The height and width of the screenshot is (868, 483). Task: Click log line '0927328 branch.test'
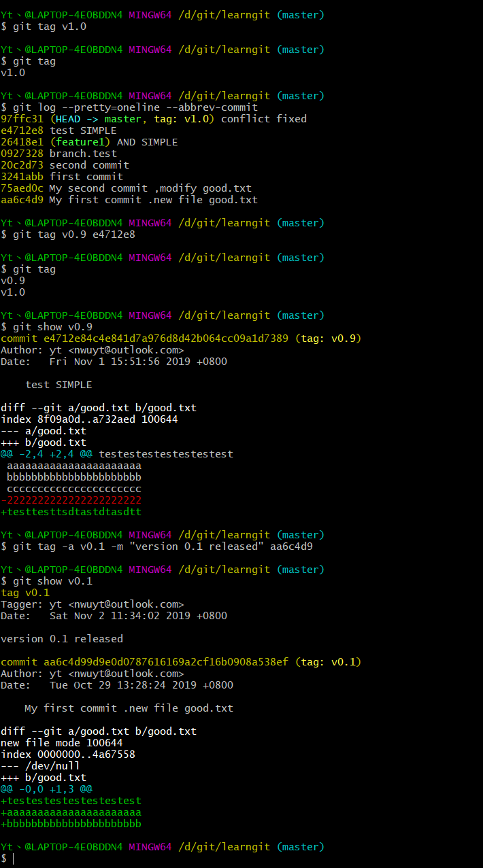point(59,154)
